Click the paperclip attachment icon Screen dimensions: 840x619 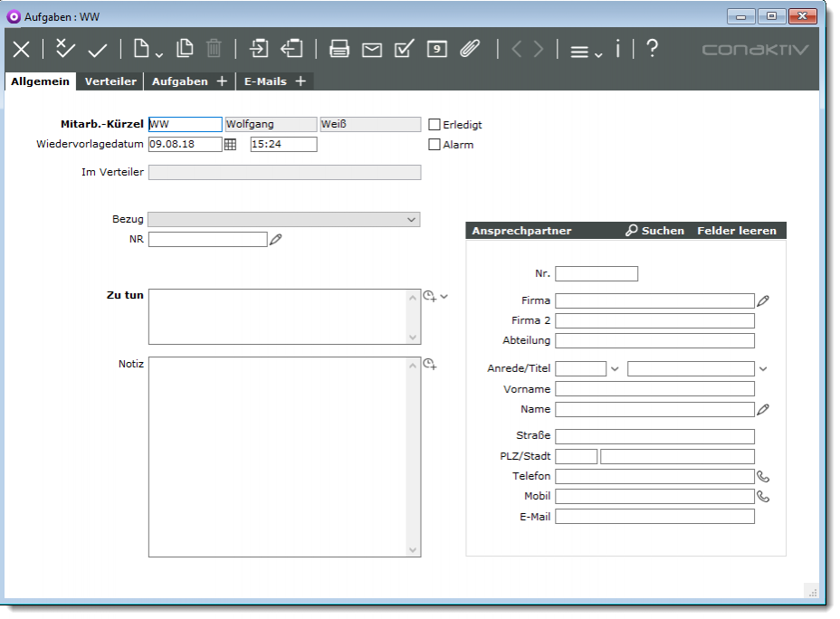(469, 49)
